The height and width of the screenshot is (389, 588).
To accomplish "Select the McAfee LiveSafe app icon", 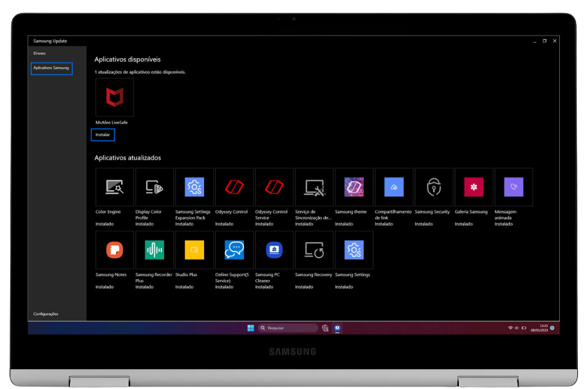I will 115,97.
